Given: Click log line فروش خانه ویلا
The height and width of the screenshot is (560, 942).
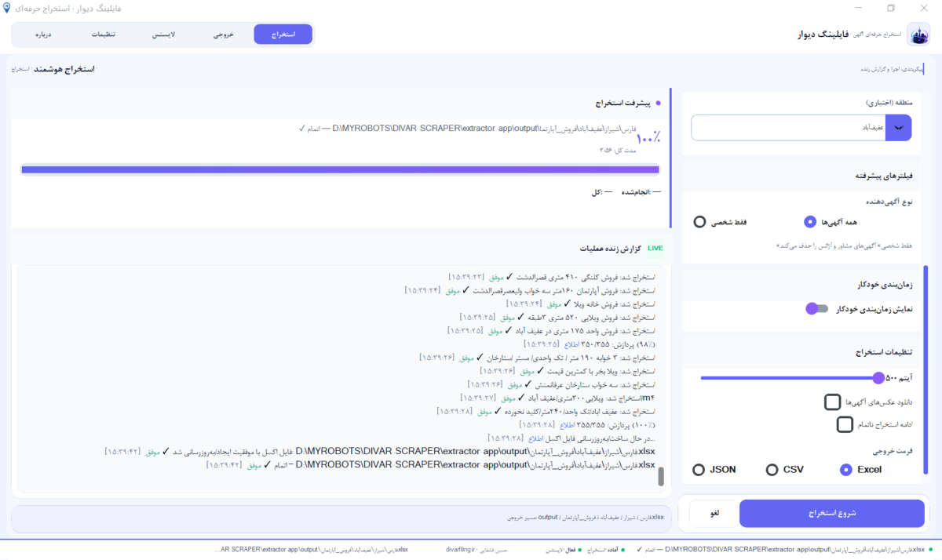Looking at the screenshot, I should click(581, 304).
